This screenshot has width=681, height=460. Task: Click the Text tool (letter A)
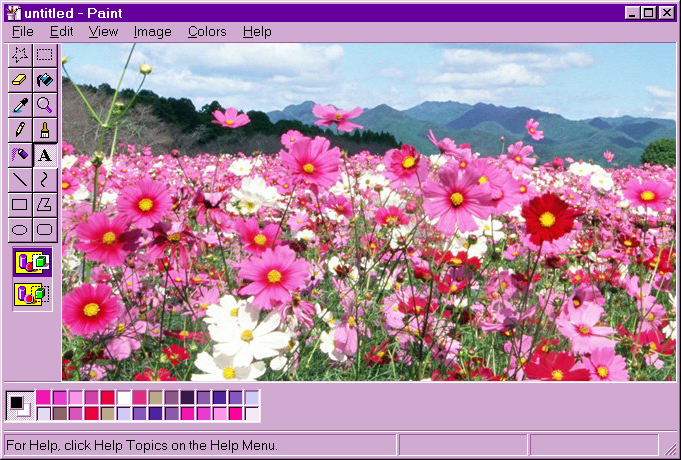tap(45, 155)
